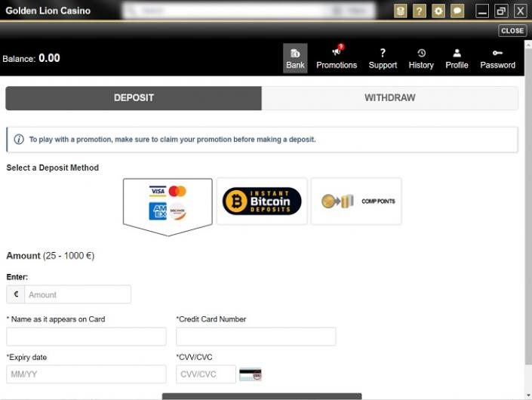The width and height of the screenshot is (532, 400).
Task: Click the deposit Amount field
Action: pos(77,294)
